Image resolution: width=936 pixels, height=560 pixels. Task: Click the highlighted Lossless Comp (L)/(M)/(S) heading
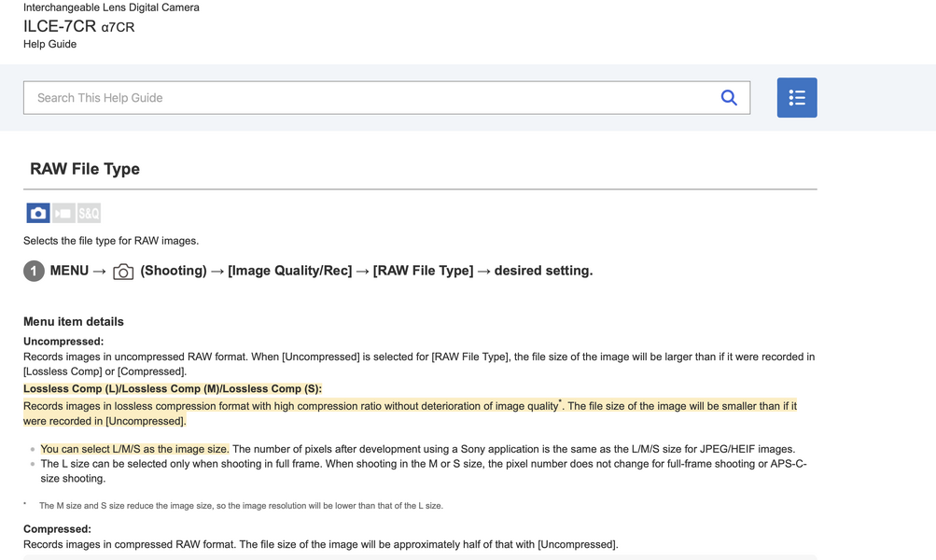coord(173,389)
